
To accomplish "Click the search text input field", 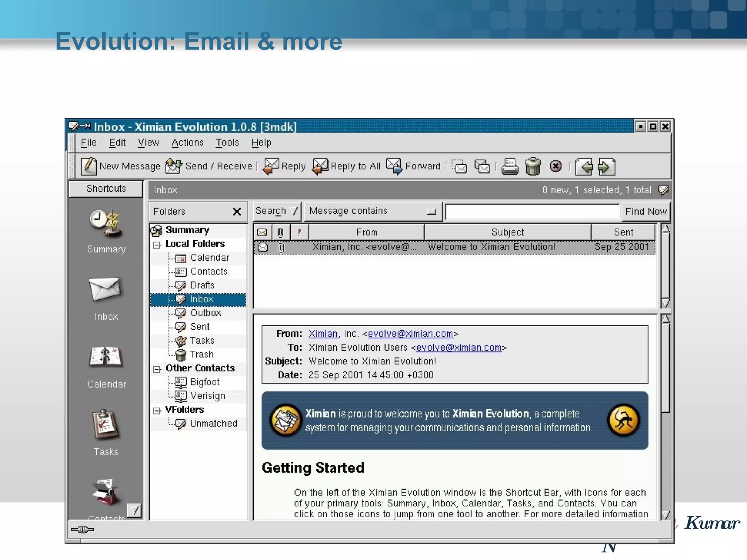I will [x=532, y=211].
